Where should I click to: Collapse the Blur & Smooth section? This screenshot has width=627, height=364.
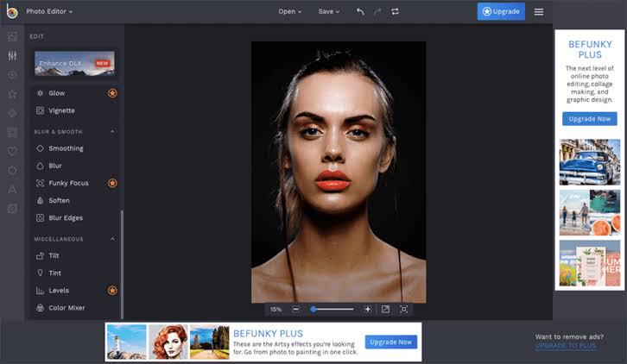pos(112,131)
